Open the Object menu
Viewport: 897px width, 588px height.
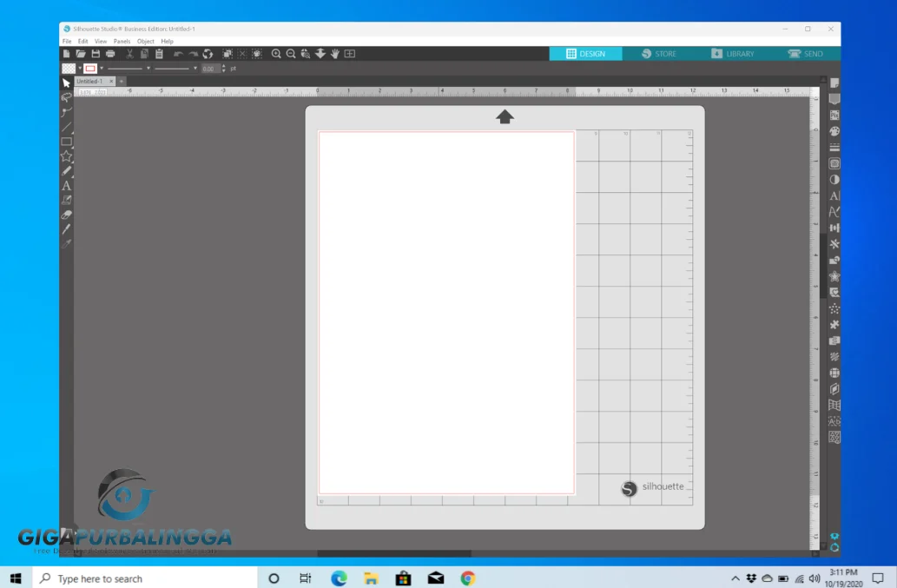coord(145,41)
